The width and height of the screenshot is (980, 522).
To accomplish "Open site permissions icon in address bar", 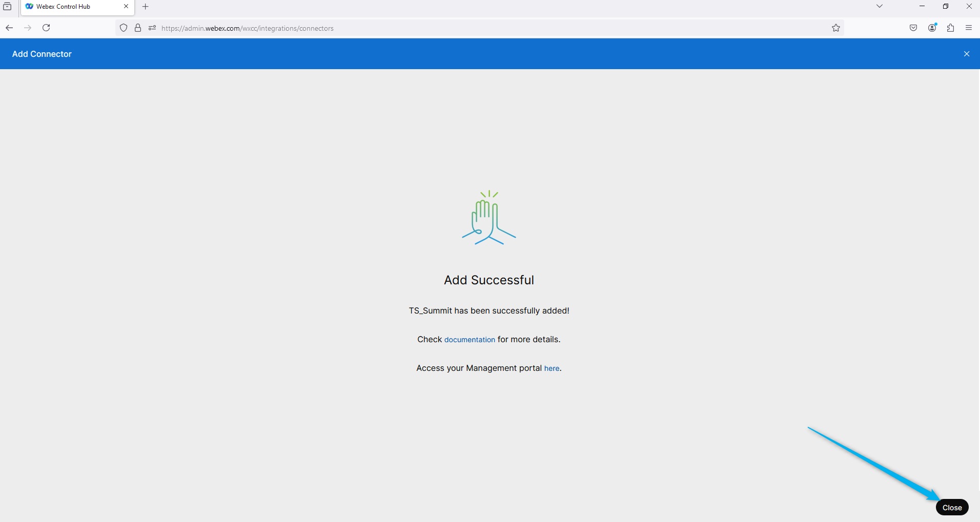I will tap(152, 28).
